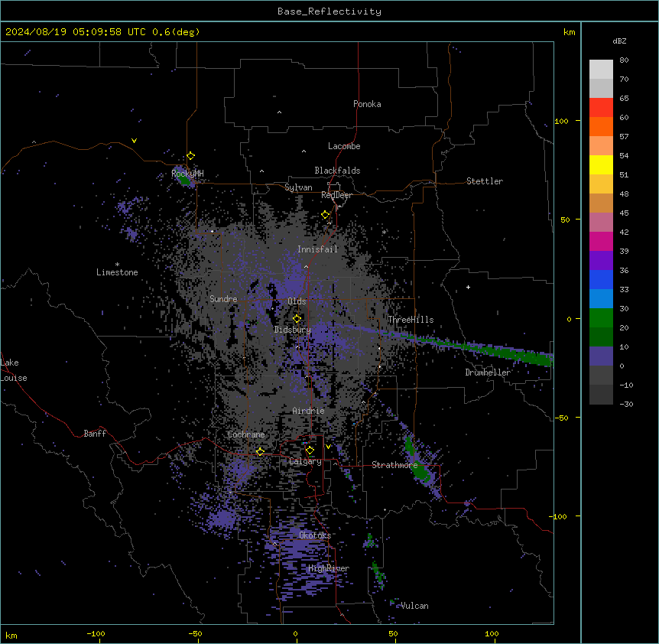Image resolution: width=659 pixels, height=644 pixels.
Task: Pick the orange 57-60 dBZ legend swatch
Action: pyautogui.click(x=601, y=126)
